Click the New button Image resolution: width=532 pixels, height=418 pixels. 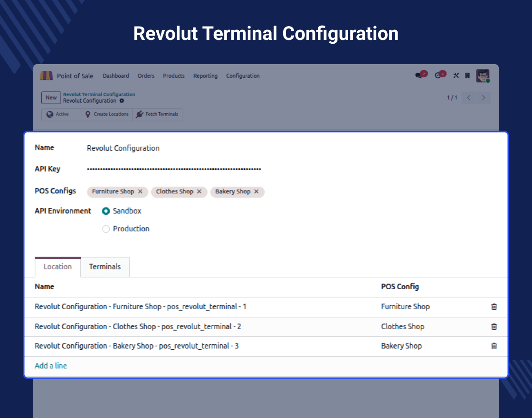click(51, 98)
